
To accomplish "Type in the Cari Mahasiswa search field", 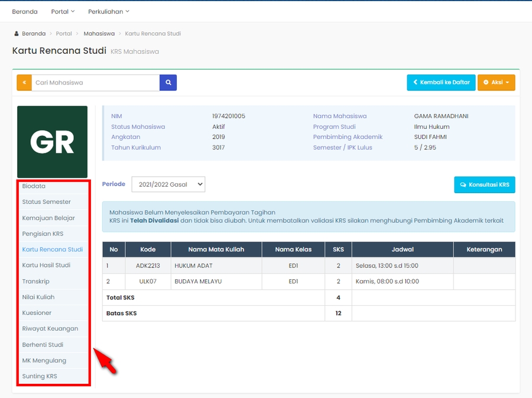I will pos(95,83).
